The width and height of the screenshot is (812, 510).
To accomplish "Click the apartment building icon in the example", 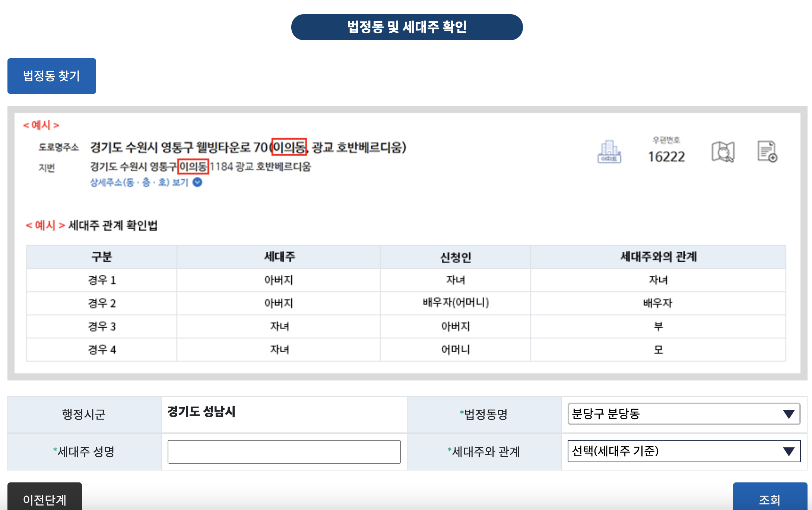I will tap(609, 152).
